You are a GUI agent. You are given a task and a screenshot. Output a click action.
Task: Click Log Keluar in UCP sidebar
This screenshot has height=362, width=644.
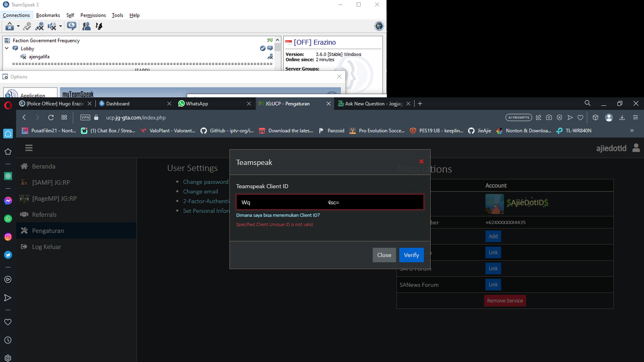pyautogui.click(x=76, y=247)
